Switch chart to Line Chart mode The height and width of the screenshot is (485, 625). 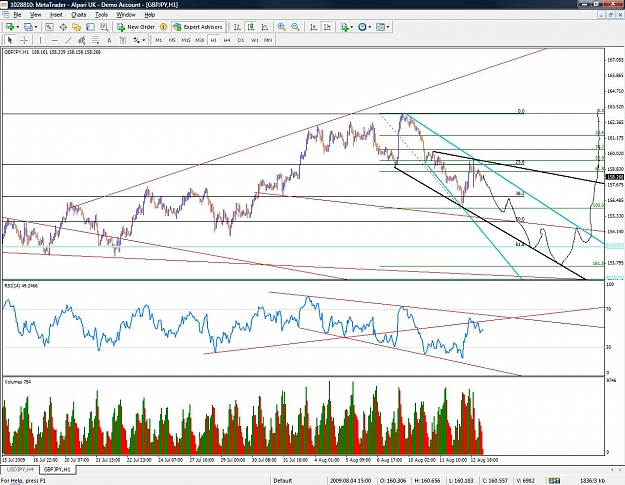[x=265, y=27]
